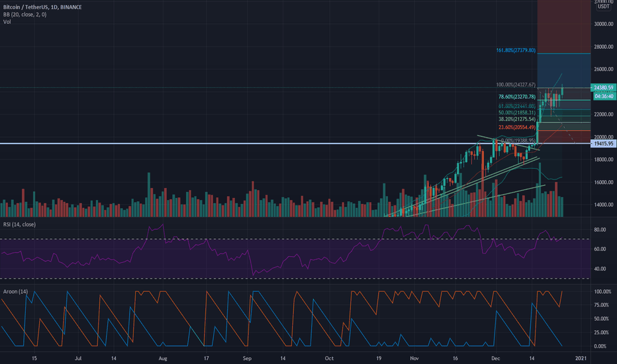Click the Bitcoin / TetherUS symbol title
Screen dimensions: 617x364
42,7
